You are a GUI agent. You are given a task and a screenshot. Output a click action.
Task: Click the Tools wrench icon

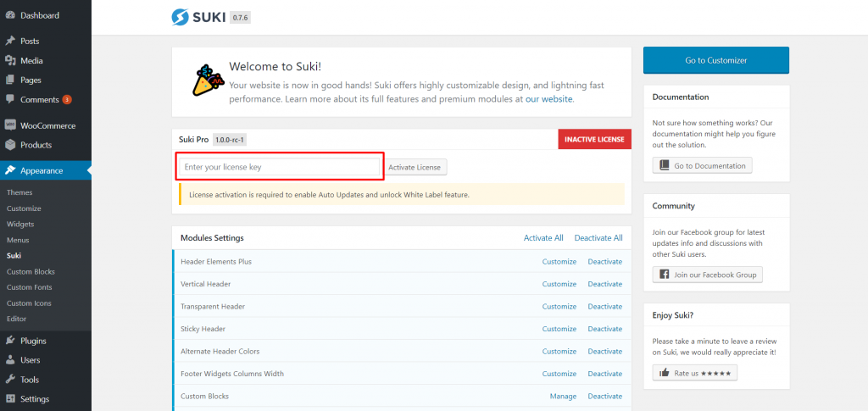tap(10, 380)
